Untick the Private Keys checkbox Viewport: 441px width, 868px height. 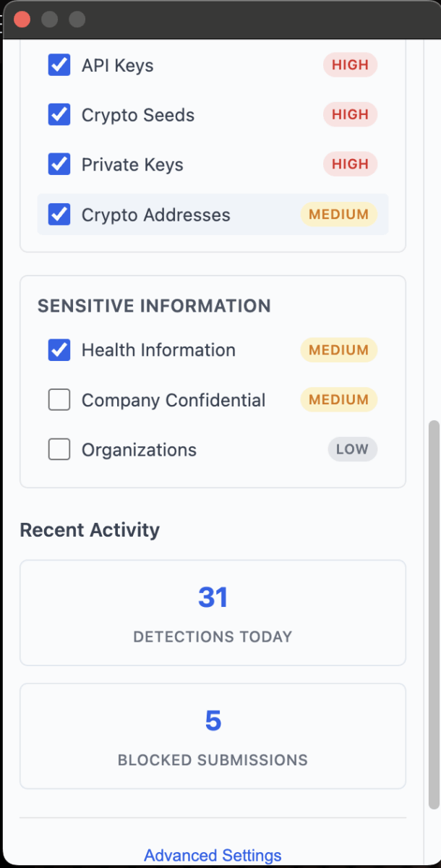point(59,165)
